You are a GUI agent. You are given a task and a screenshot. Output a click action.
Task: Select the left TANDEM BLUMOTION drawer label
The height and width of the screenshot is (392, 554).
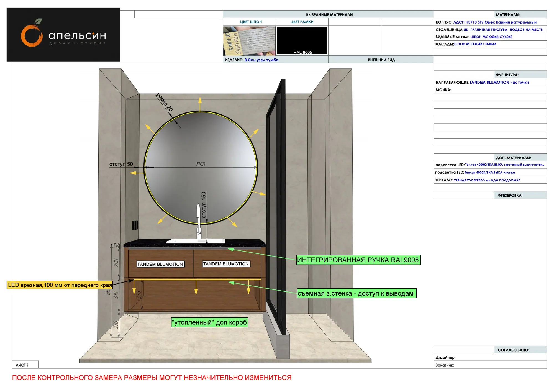coord(160,264)
